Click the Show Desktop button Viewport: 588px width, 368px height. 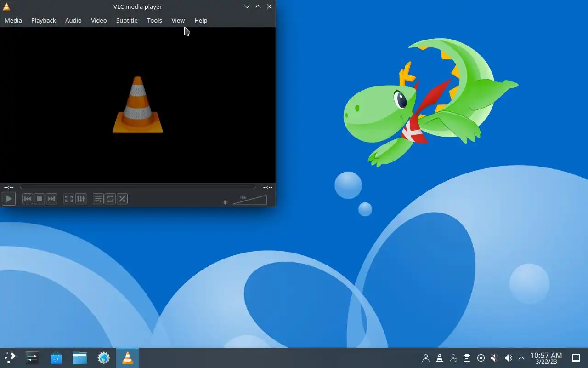576,358
